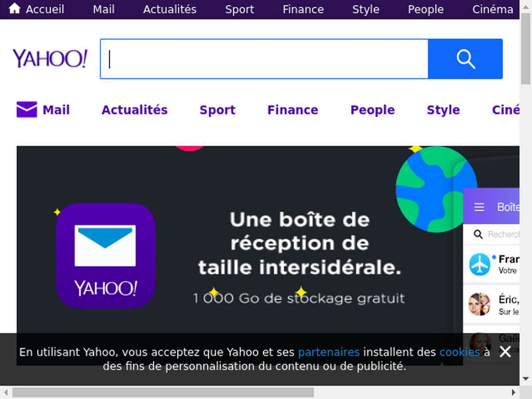
Task: Click the hamburger menu icon in mail preview
Action: pos(479,207)
